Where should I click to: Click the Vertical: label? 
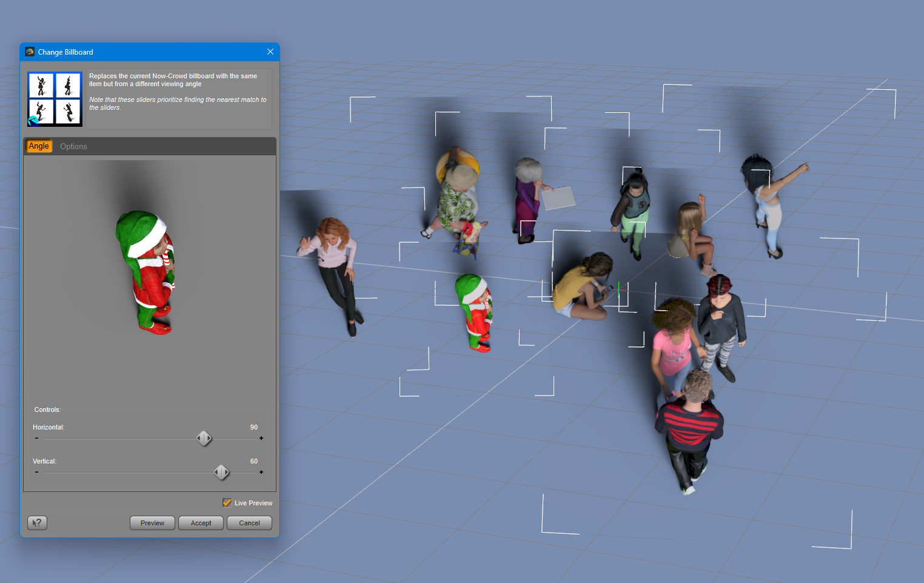44,461
